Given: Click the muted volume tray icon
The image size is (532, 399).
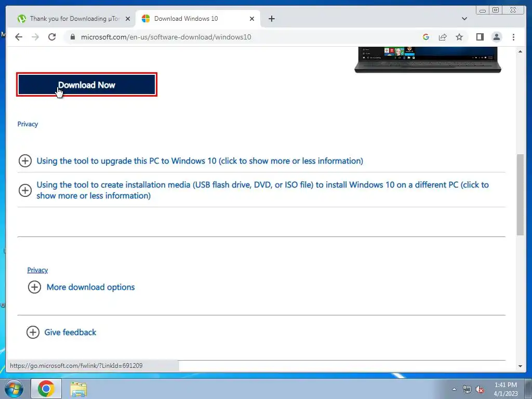Looking at the screenshot, I should click(480, 389).
